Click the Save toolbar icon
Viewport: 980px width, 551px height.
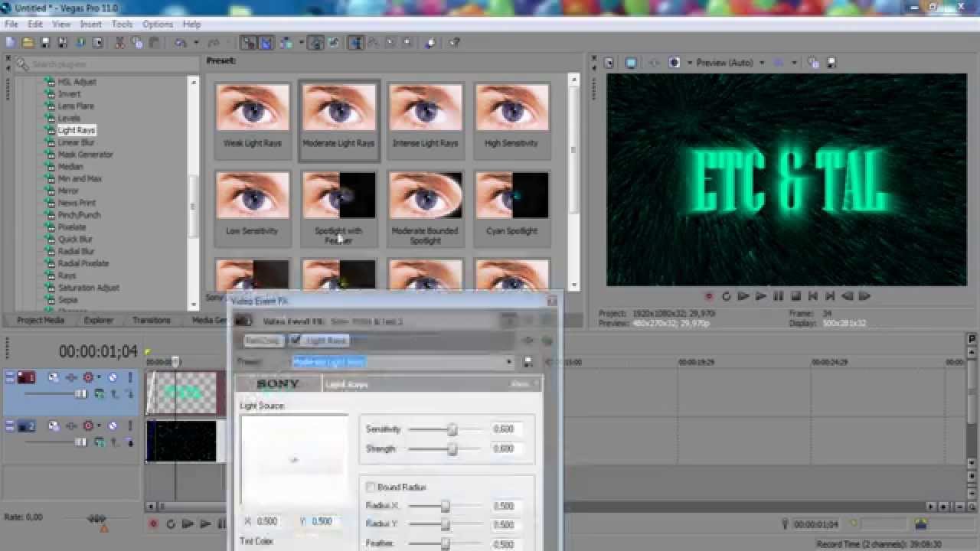pos(45,43)
